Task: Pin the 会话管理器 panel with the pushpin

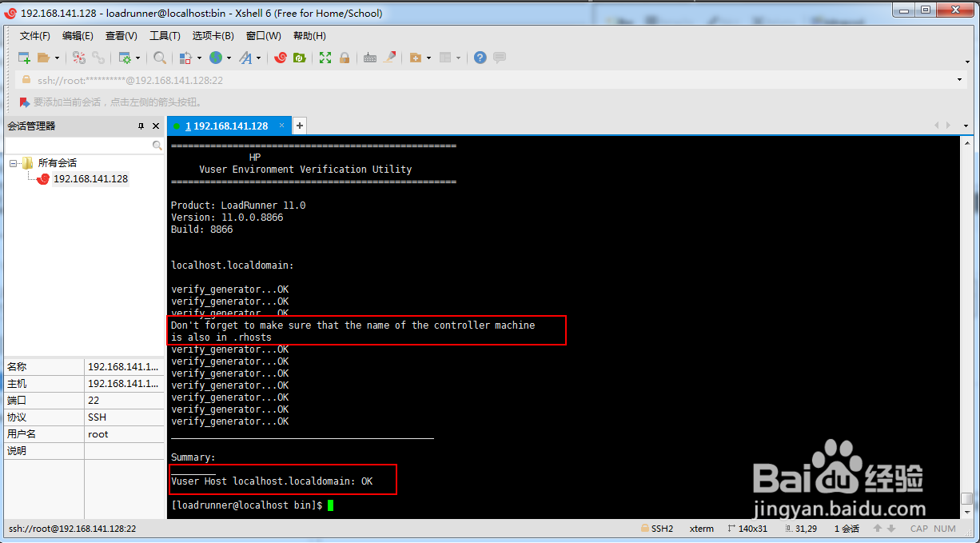Action: pyautogui.click(x=141, y=126)
